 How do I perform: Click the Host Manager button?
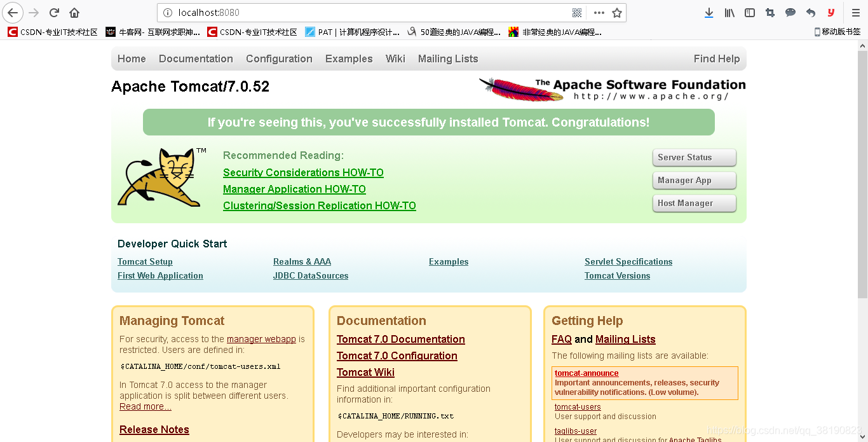click(x=694, y=204)
